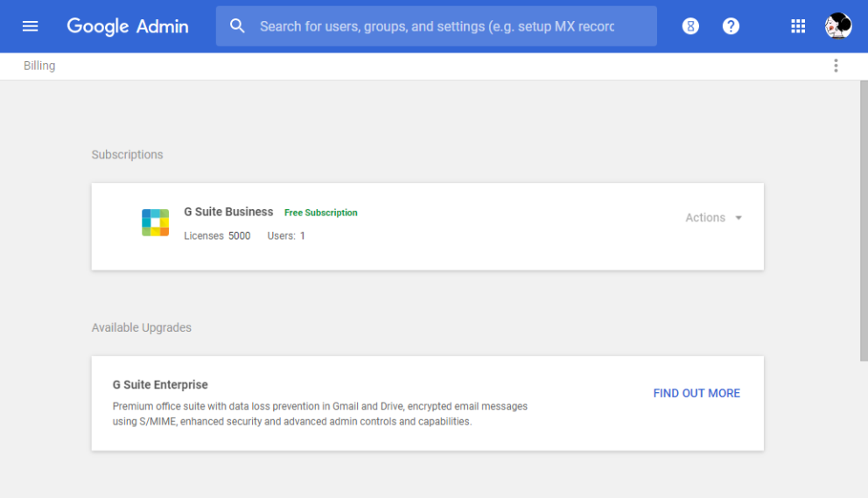Screen dimensions: 868x498
Task: Click the Available Upgrades section heading
Action: pos(141,327)
